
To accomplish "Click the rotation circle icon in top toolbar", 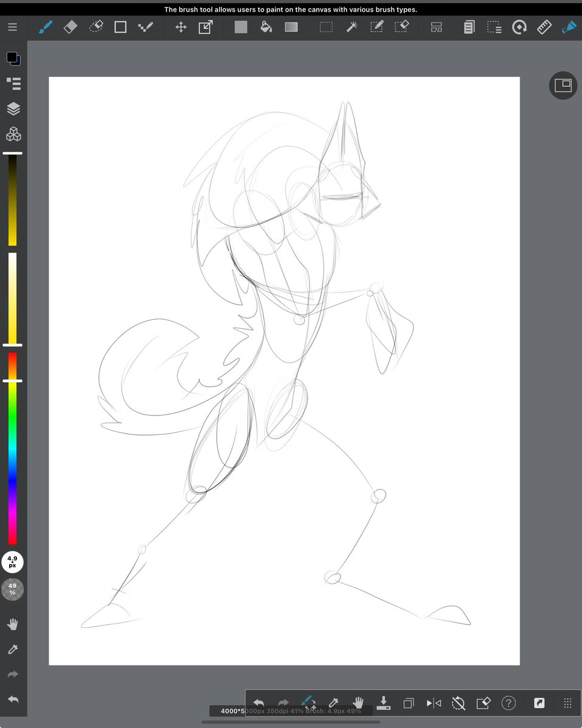I will 519,27.
